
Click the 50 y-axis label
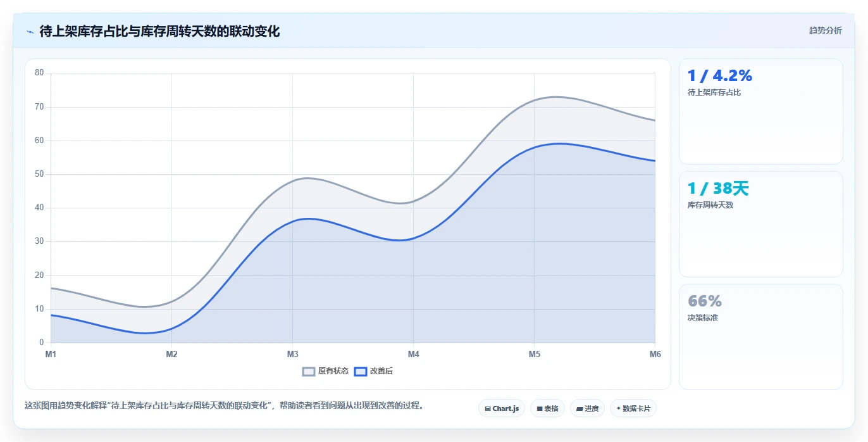pyautogui.click(x=39, y=174)
